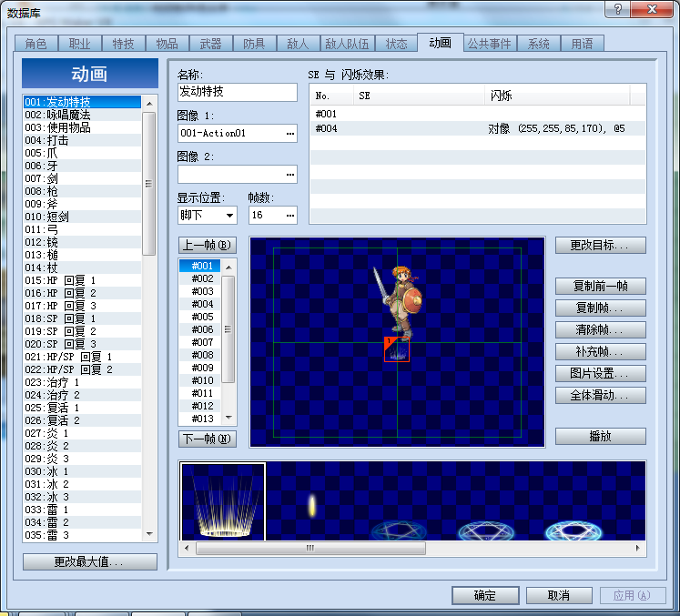Open the browse button for 图像 2
Image resolution: width=680 pixels, height=616 pixels.
pos(290,175)
